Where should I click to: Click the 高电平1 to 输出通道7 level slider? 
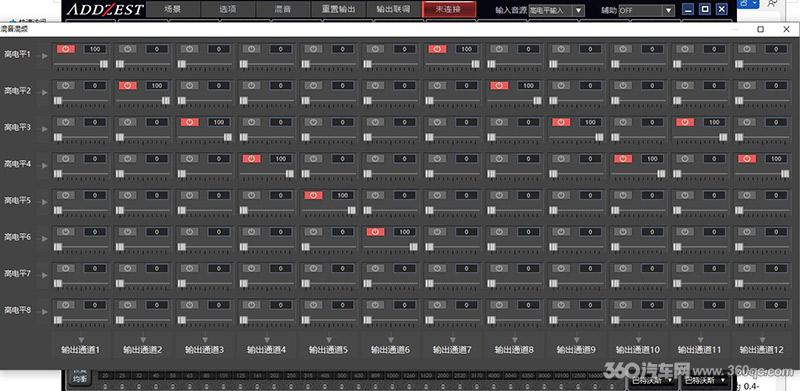pos(452,64)
